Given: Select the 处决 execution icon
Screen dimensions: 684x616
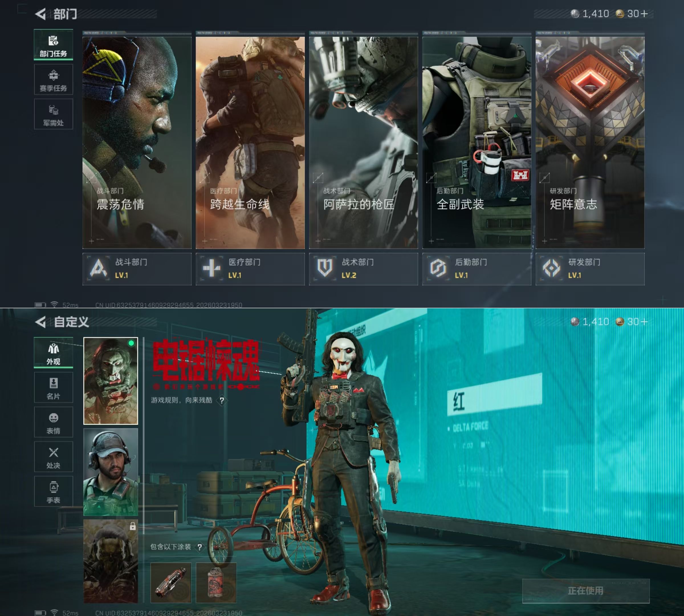Looking at the screenshot, I should (54, 457).
